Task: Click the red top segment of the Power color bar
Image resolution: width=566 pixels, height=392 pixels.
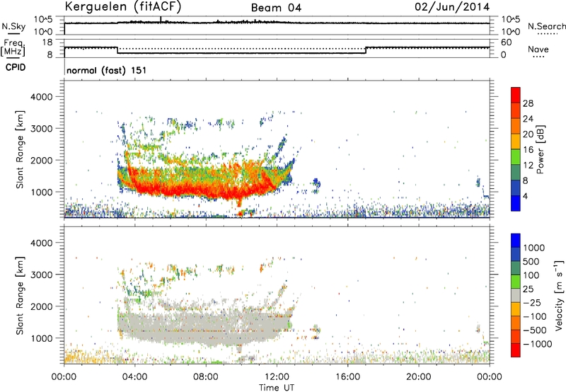Action: [x=516, y=95]
